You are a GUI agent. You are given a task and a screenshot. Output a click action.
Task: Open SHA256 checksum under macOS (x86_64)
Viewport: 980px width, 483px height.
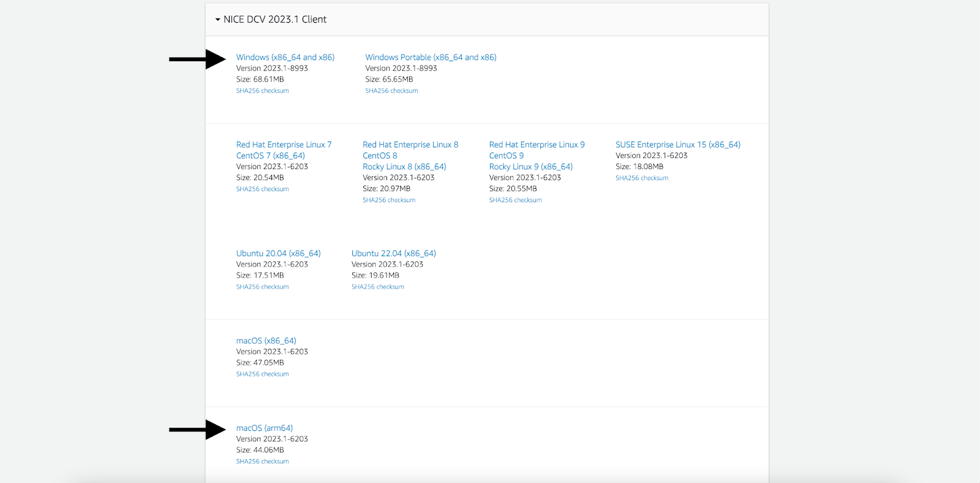262,375
